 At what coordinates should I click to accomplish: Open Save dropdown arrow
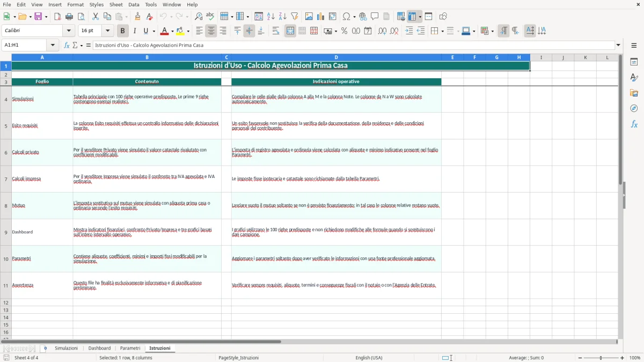[x=46, y=17]
